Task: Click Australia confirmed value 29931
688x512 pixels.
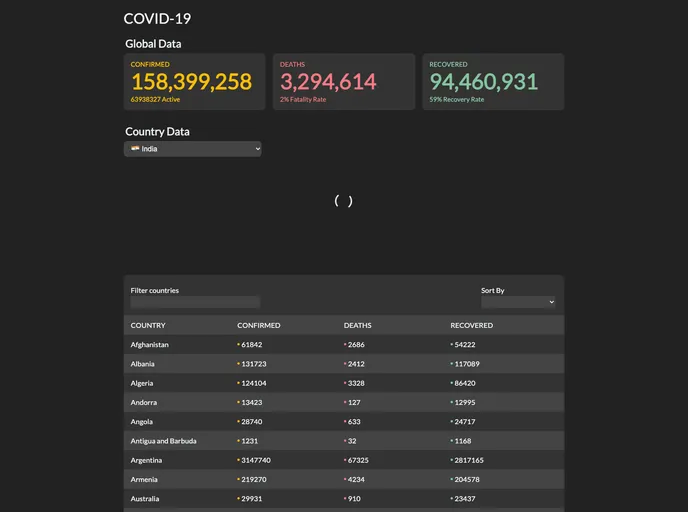Action: pos(251,499)
